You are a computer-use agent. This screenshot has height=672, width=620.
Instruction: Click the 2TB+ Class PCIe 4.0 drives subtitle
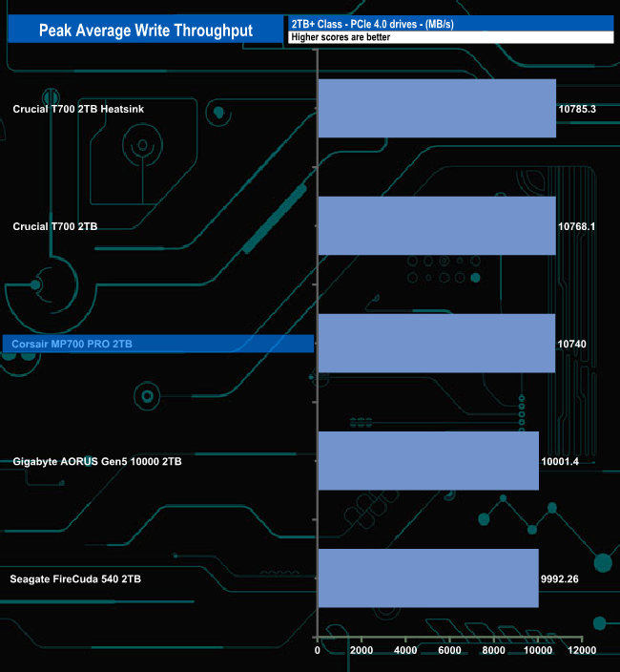(x=372, y=24)
